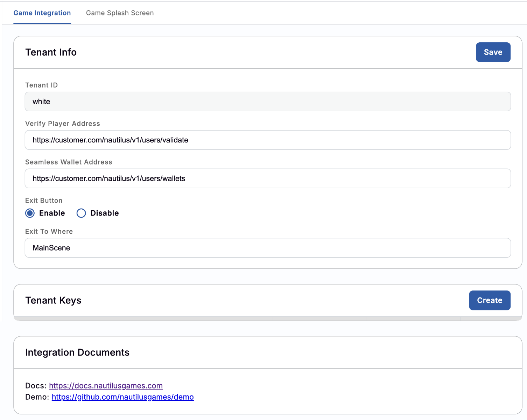Click the Tenant Info heading
The image size is (527, 420).
click(x=51, y=52)
